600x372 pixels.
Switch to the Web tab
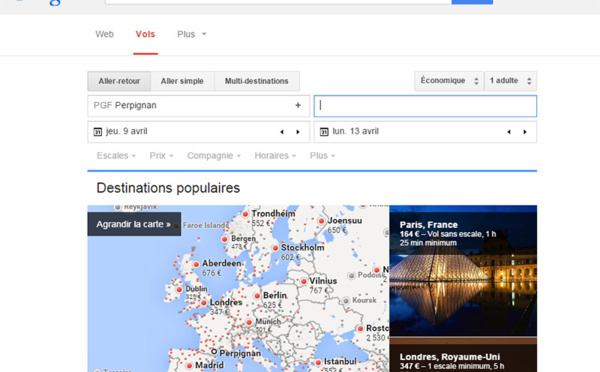coord(104,34)
